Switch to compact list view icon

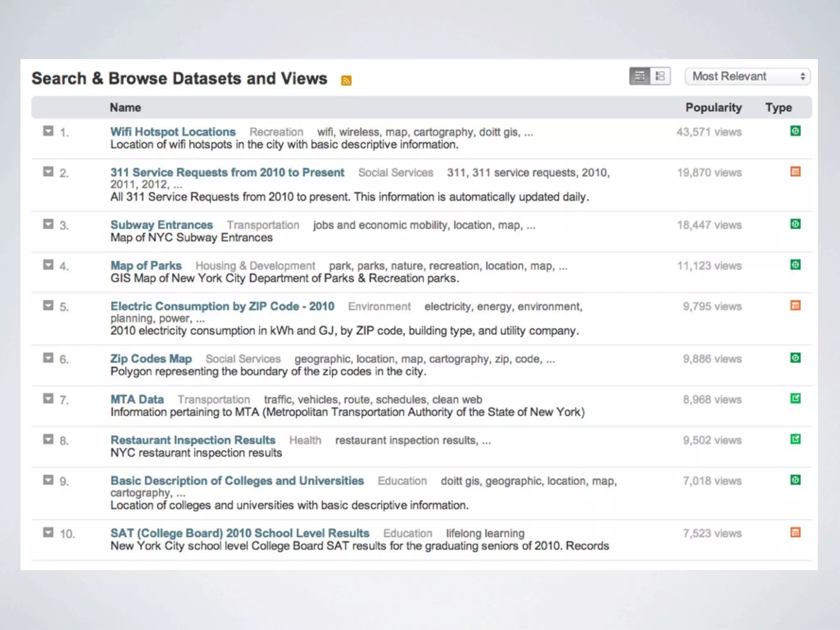click(x=640, y=76)
